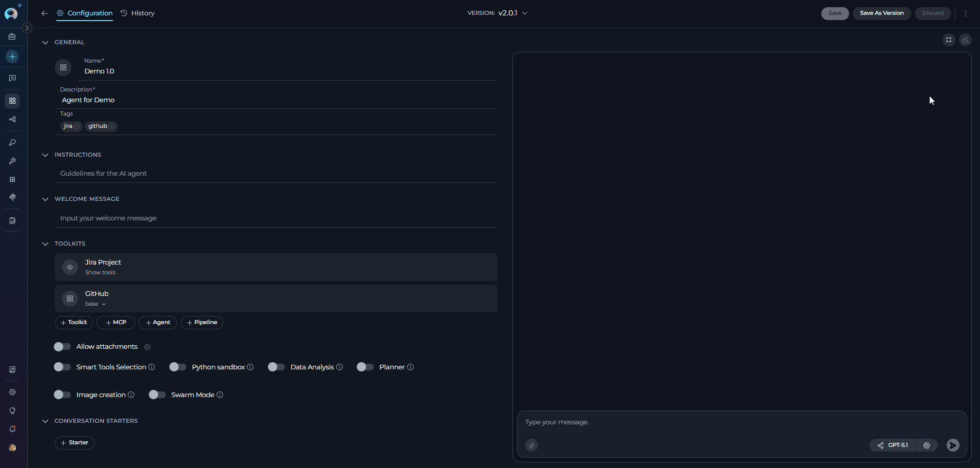Image resolution: width=980 pixels, height=468 pixels.
Task: Open the agents grid sidebar icon
Action: [12, 101]
